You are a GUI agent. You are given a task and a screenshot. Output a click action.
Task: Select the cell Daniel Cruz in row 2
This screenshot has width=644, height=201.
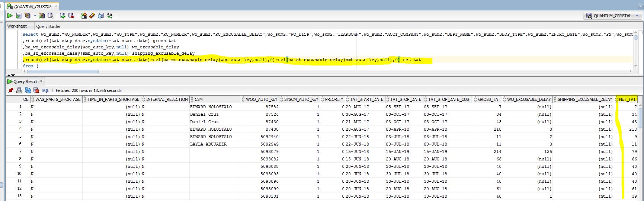coord(215,114)
